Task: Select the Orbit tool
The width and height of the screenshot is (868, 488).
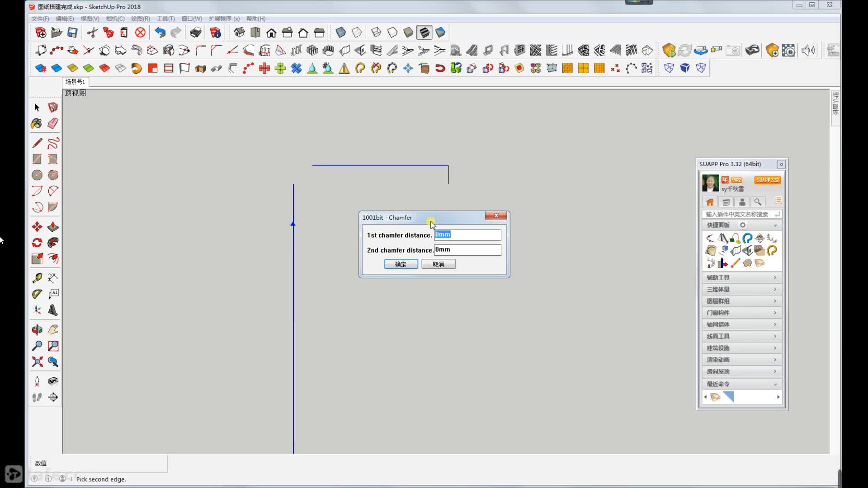Action: (37, 330)
